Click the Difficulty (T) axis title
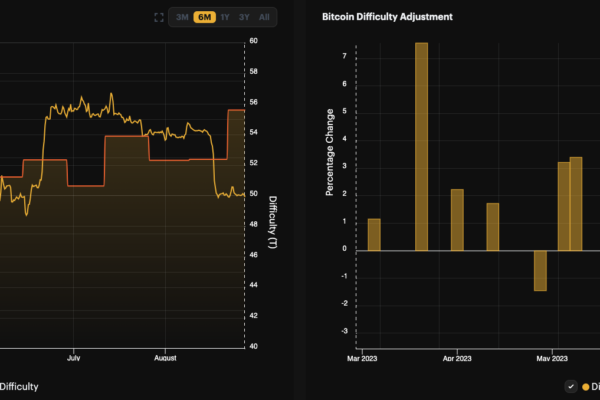600x400 pixels. coord(272,222)
